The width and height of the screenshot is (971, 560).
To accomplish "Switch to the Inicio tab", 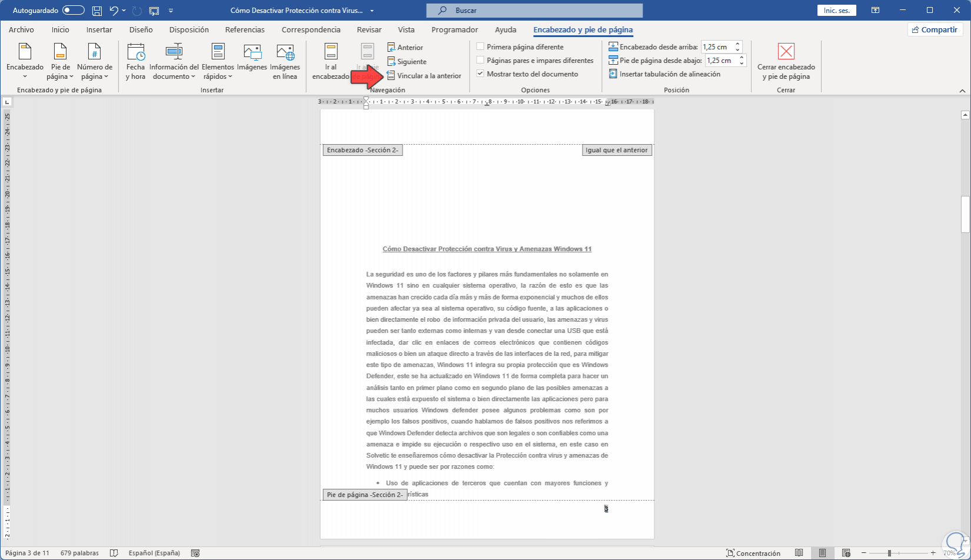I will pos(60,29).
